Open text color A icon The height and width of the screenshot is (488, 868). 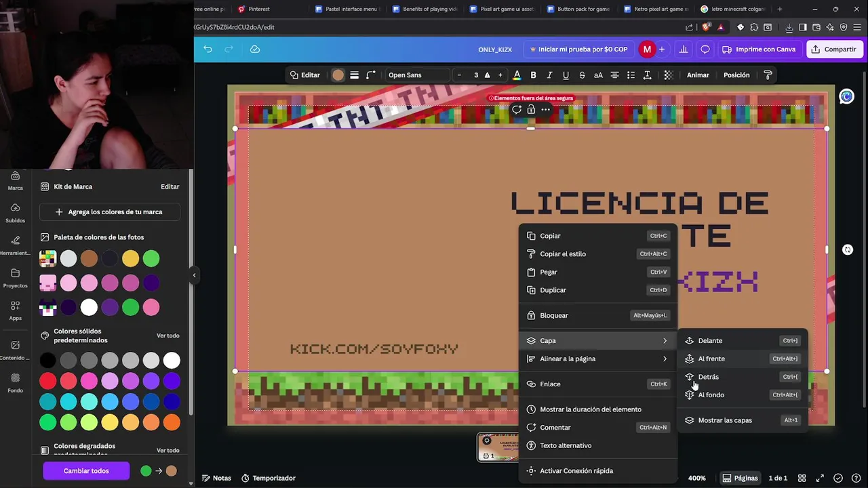tap(517, 75)
